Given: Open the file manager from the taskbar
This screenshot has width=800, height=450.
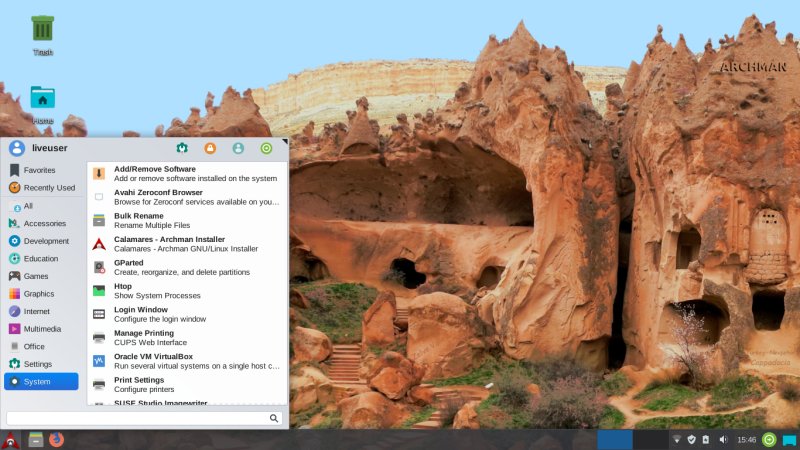Looking at the screenshot, I should pyautogui.click(x=36, y=439).
